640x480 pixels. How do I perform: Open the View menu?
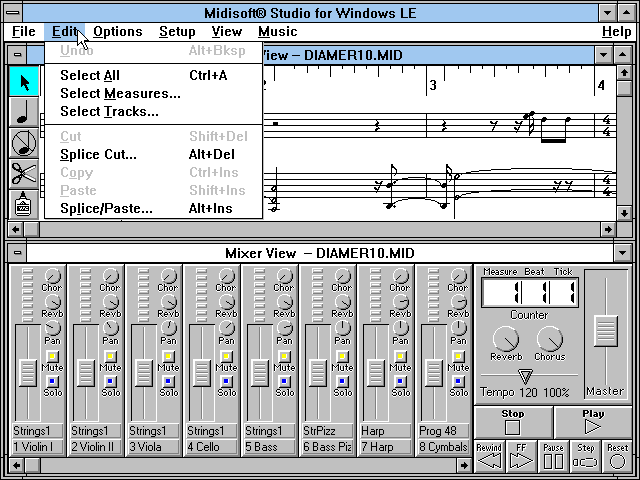(227, 31)
